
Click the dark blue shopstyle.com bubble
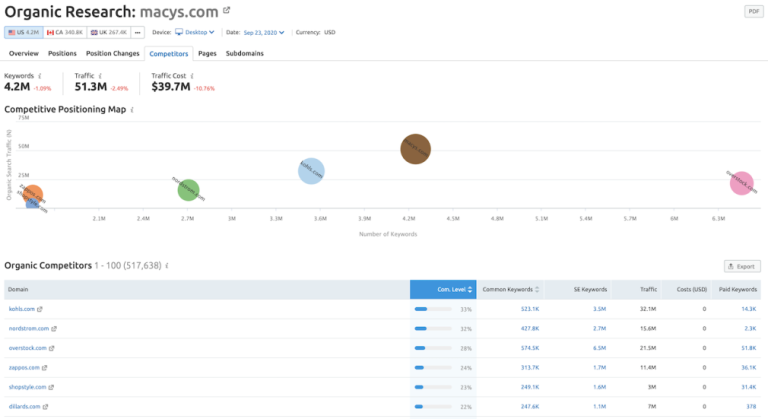point(32,204)
